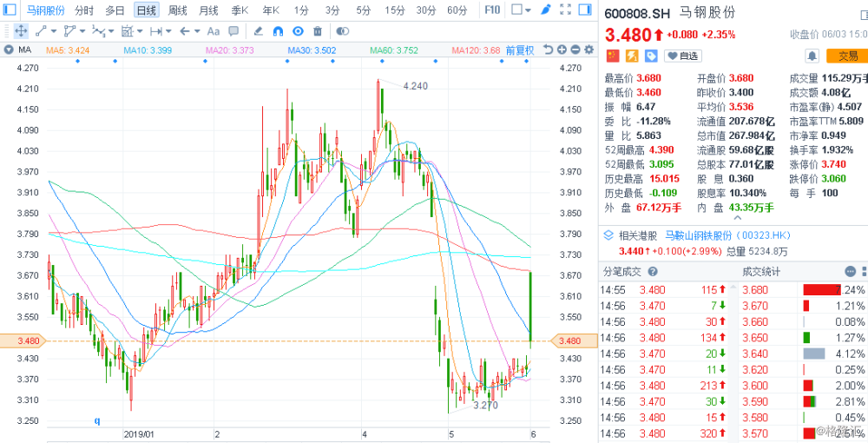Select the wave pattern drawing tool
868x443 pixels.
click(98, 31)
